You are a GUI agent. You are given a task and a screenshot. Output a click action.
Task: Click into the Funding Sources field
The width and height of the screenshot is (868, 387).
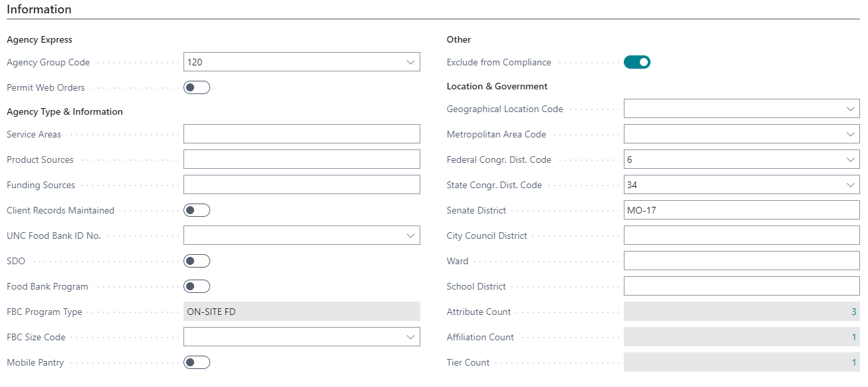(x=302, y=185)
